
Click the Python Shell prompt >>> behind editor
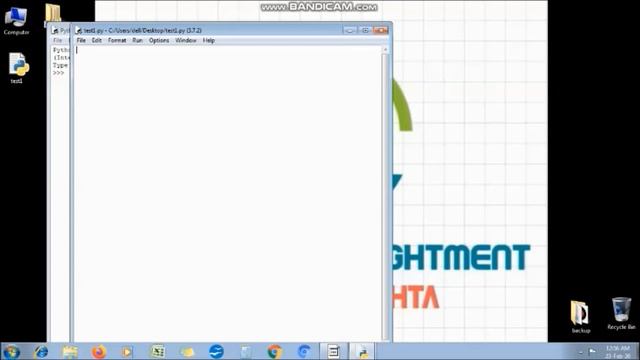coord(58,73)
